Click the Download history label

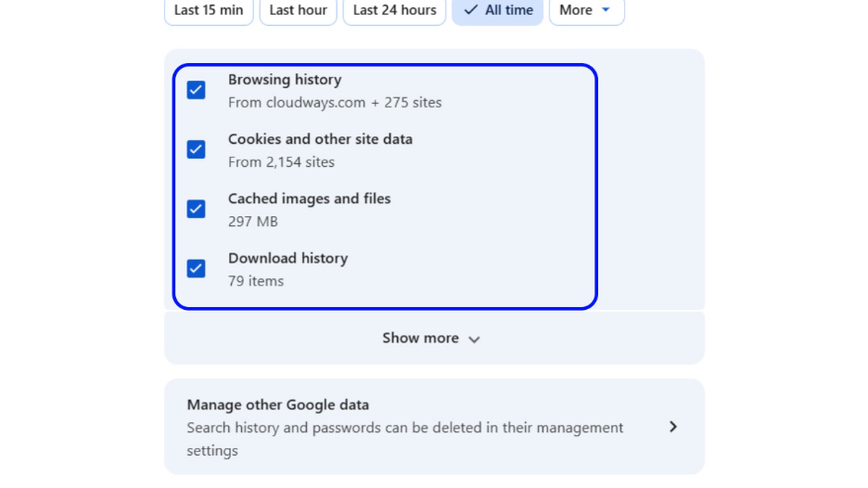coord(287,258)
